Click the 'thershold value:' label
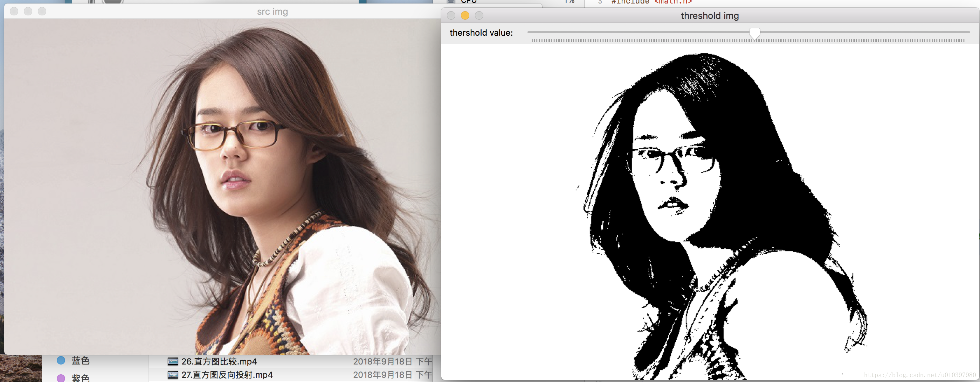The width and height of the screenshot is (980, 382). coord(481,33)
